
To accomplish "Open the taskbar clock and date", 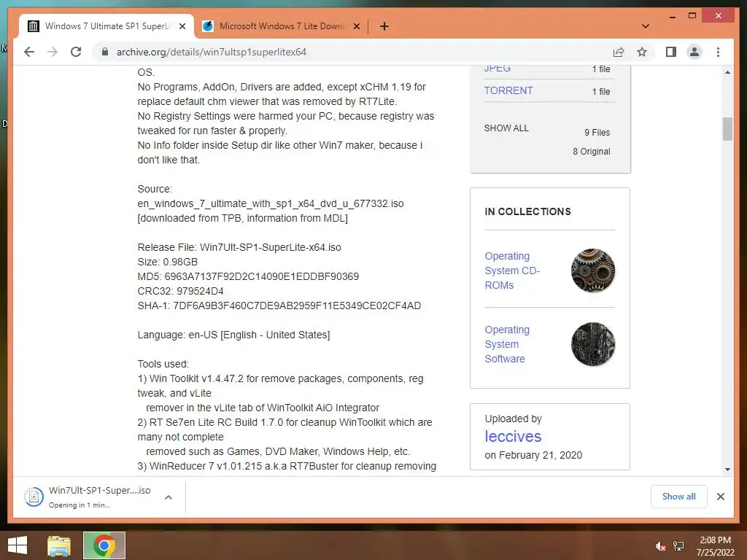I will click(x=715, y=546).
